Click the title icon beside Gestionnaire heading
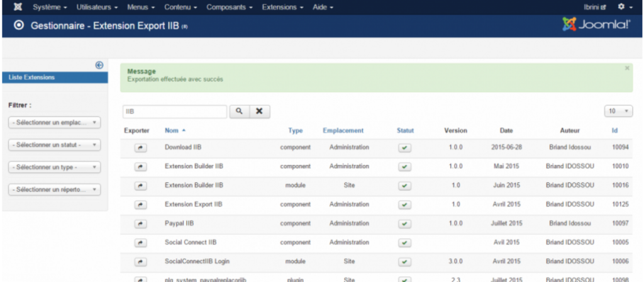The width and height of the screenshot is (644, 282). pos(18,25)
